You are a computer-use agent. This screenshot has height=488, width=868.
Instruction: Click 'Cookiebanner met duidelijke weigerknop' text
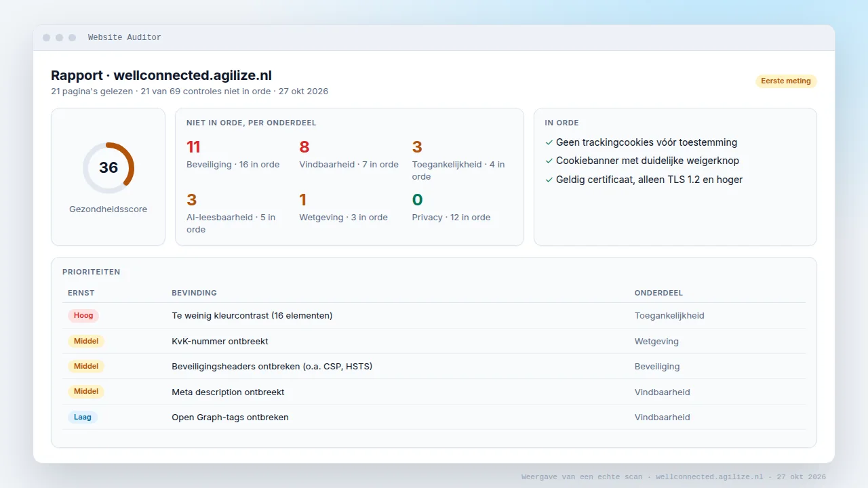(648, 161)
